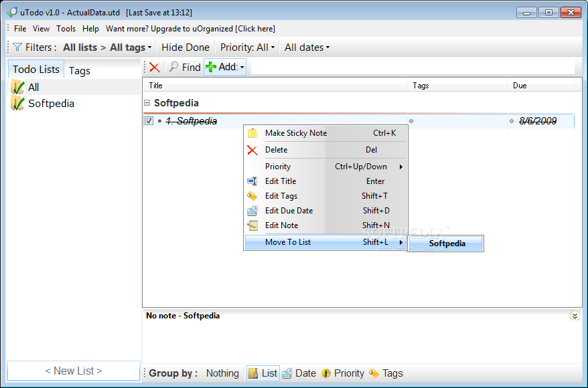Sort by the Title column header
This screenshot has height=388, width=588.
click(x=275, y=86)
